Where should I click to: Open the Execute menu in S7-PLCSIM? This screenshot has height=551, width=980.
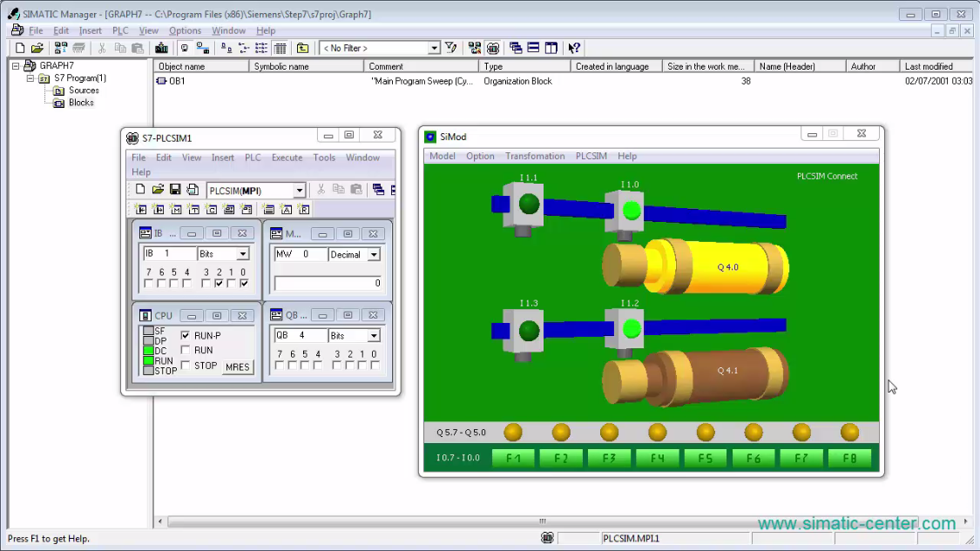(287, 158)
